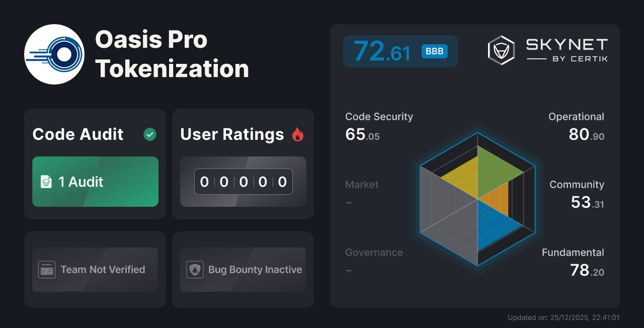Viewport: 644px width, 328px height.
Task: Click the shield icon on Bug Bounty Inactive
Action: click(x=195, y=270)
